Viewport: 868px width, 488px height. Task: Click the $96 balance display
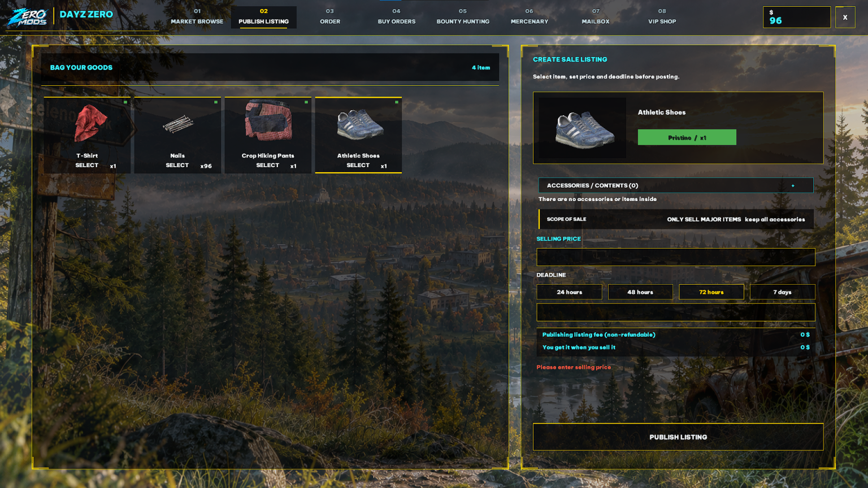[797, 18]
